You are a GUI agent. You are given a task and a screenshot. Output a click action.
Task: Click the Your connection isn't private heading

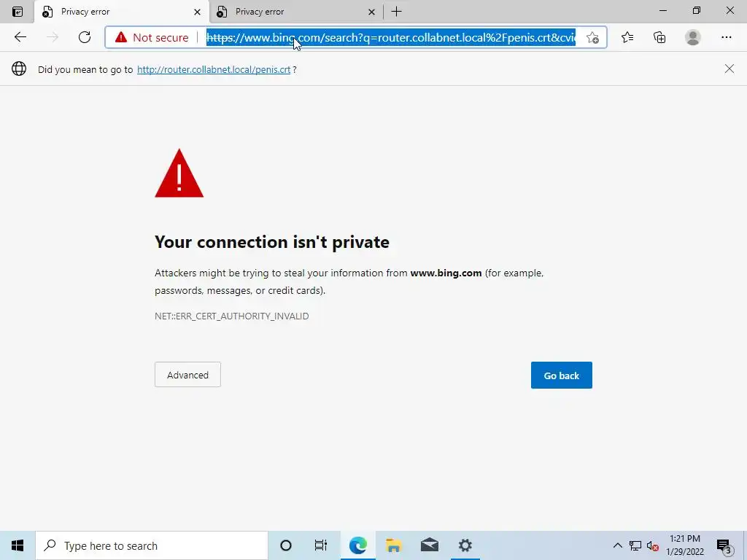tap(272, 242)
